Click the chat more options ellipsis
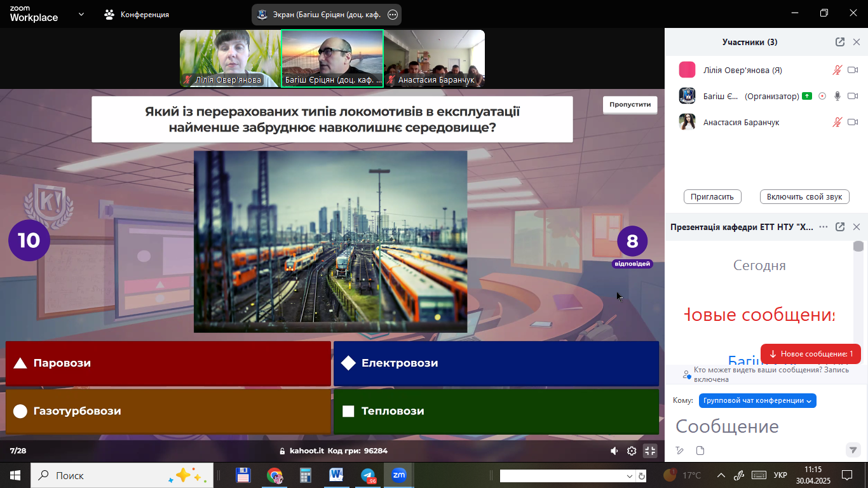The height and width of the screenshot is (488, 868). click(824, 227)
